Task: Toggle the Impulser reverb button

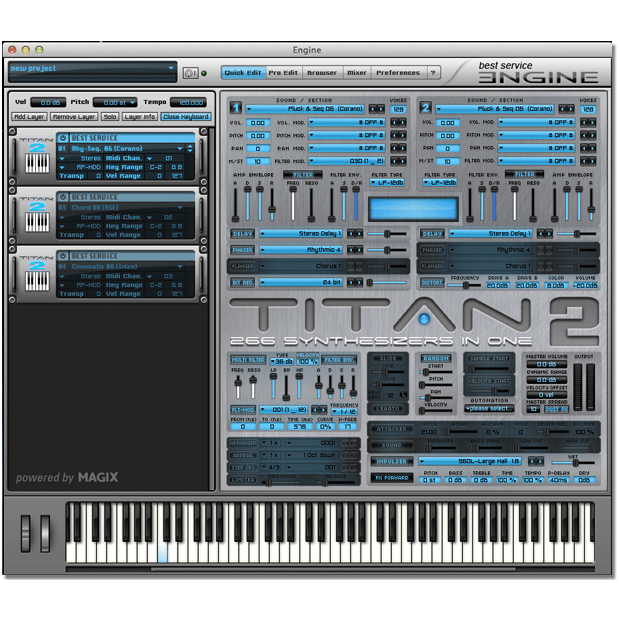Action: pyautogui.click(x=391, y=461)
